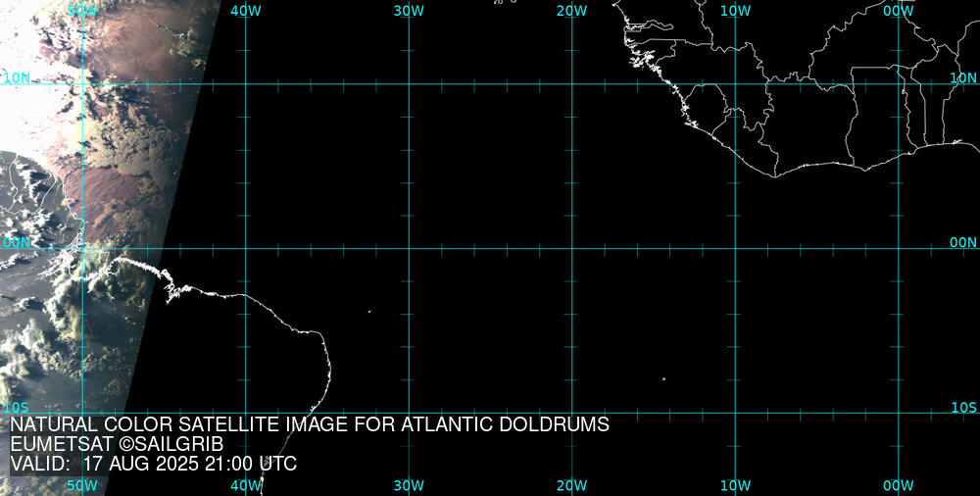Click the 'VALID: 17 AUG 2025 21:00 UTC' timestamp
This screenshot has height=496, width=980.
154,464
